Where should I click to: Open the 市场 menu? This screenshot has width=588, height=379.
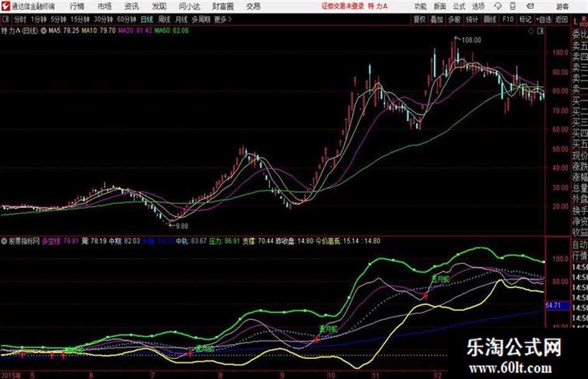(105, 6)
